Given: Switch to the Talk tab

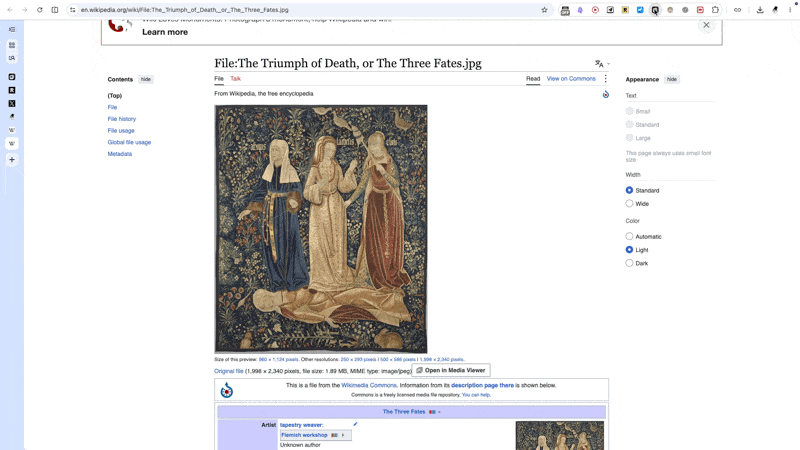Looking at the screenshot, I should [x=235, y=79].
